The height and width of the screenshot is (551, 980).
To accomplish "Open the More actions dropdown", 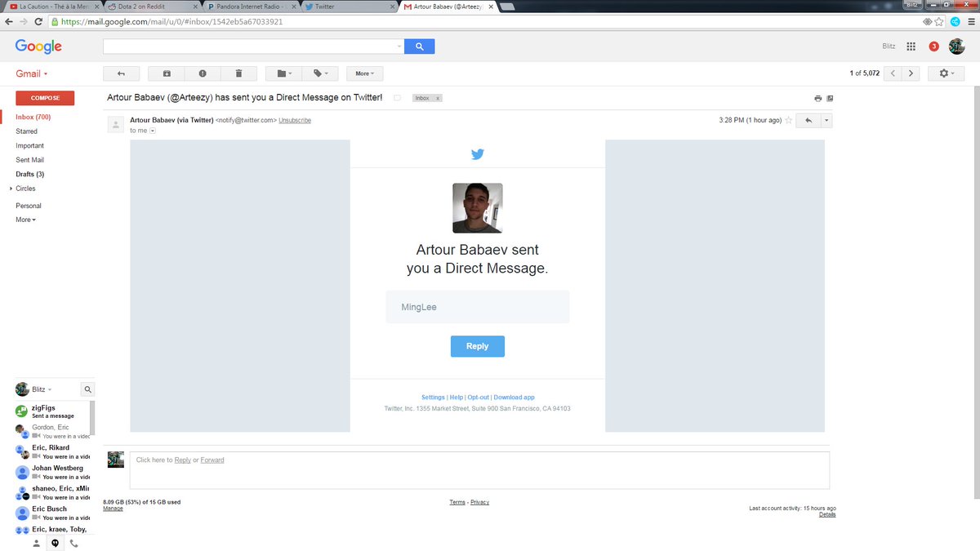I will pos(365,73).
